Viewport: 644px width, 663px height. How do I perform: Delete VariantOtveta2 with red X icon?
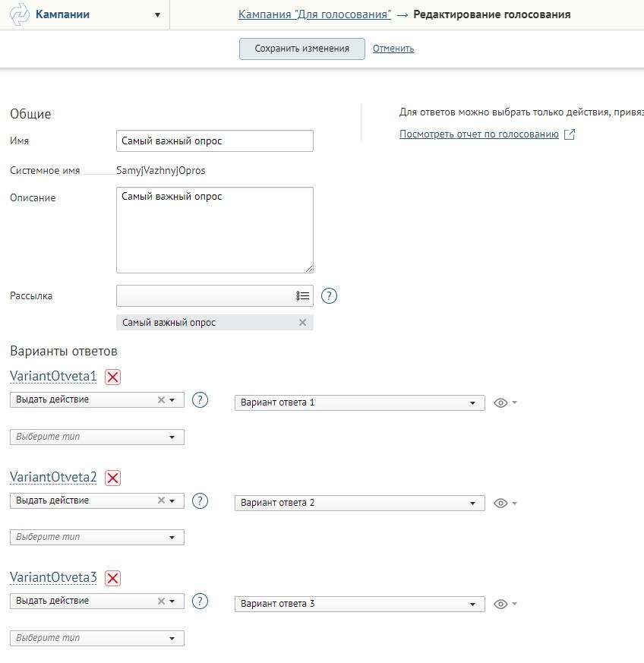112,478
